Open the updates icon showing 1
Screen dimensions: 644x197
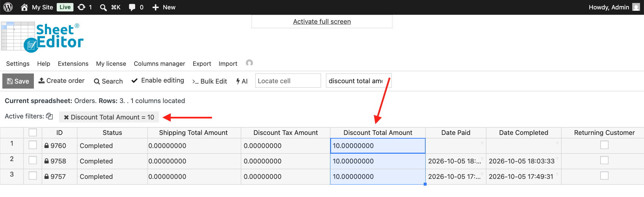click(81, 7)
